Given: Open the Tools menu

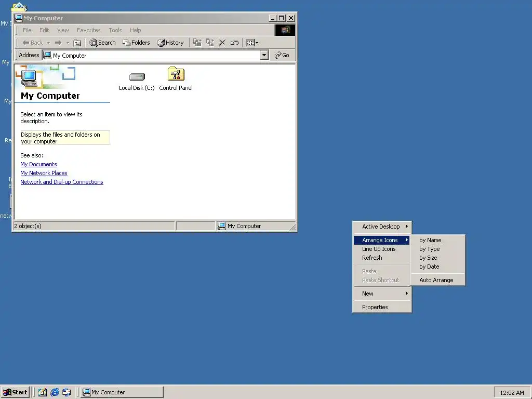Looking at the screenshot, I should click(x=115, y=30).
